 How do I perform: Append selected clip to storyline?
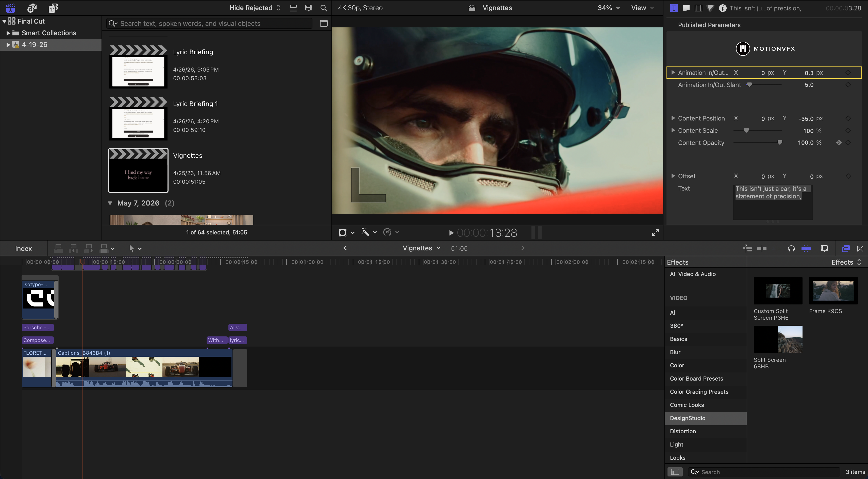click(x=89, y=248)
